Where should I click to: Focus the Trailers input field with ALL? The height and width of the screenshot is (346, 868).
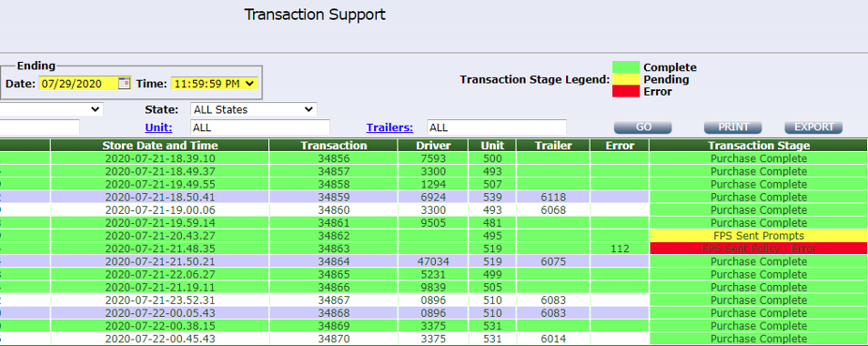coord(497,127)
